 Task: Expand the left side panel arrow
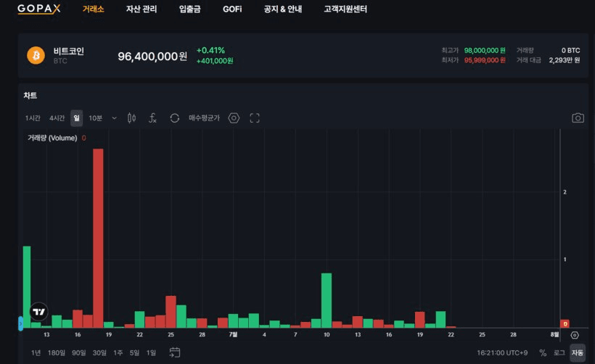click(x=20, y=323)
